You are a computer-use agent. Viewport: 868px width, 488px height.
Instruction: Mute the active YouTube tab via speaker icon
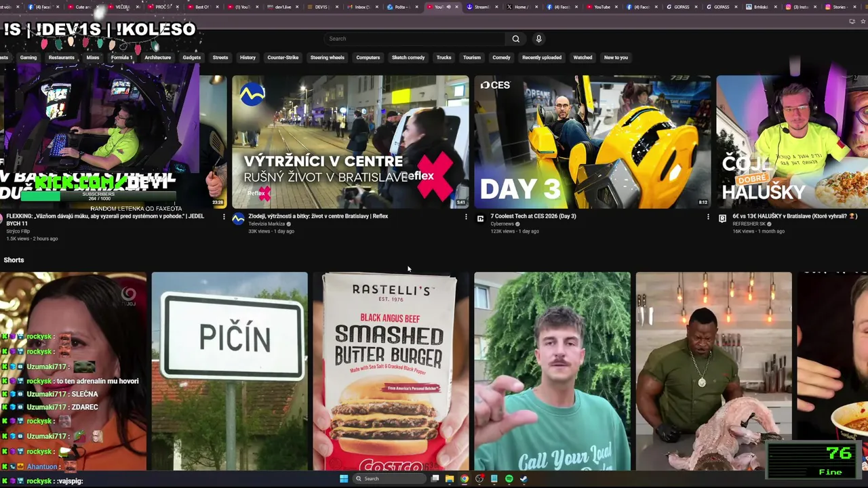point(448,7)
